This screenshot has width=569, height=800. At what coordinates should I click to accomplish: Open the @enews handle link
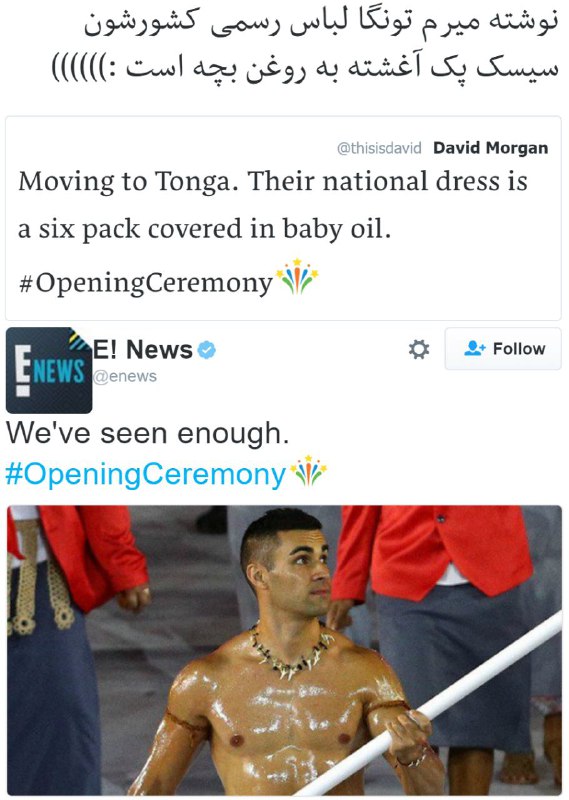pyautogui.click(x=125, y=376)
